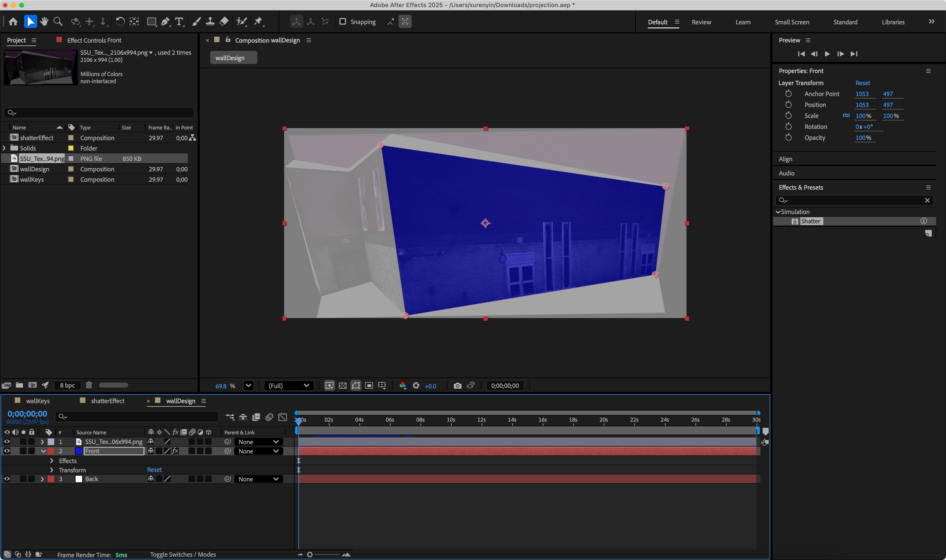946x560 pixels.
Task: Open the resolution dropdown set to Full
Action: coord(289,385)
